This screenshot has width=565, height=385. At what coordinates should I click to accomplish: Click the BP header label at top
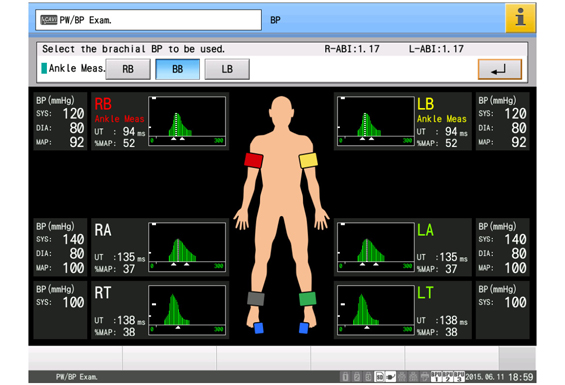pyautogui.click(x=275, y=20)
